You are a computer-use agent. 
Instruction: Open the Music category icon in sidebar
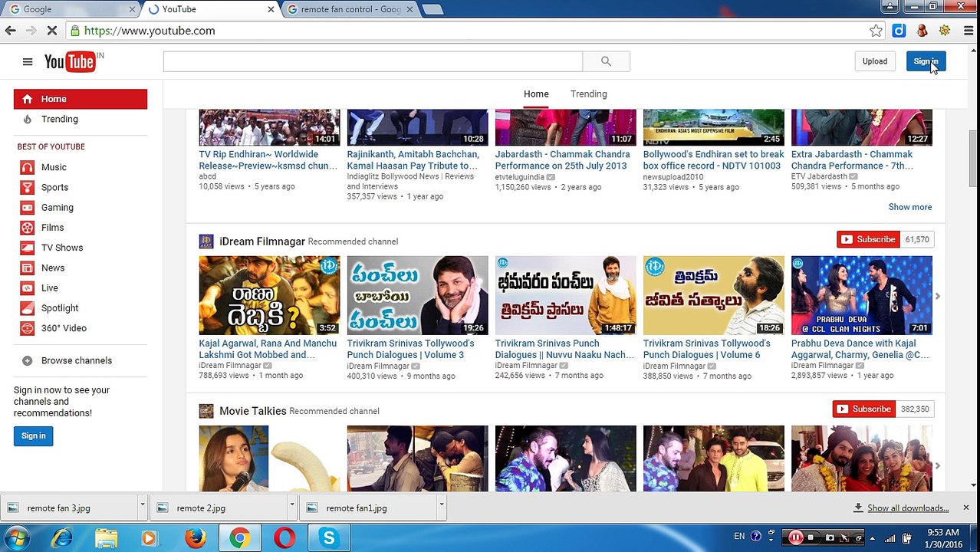point(28,167)
